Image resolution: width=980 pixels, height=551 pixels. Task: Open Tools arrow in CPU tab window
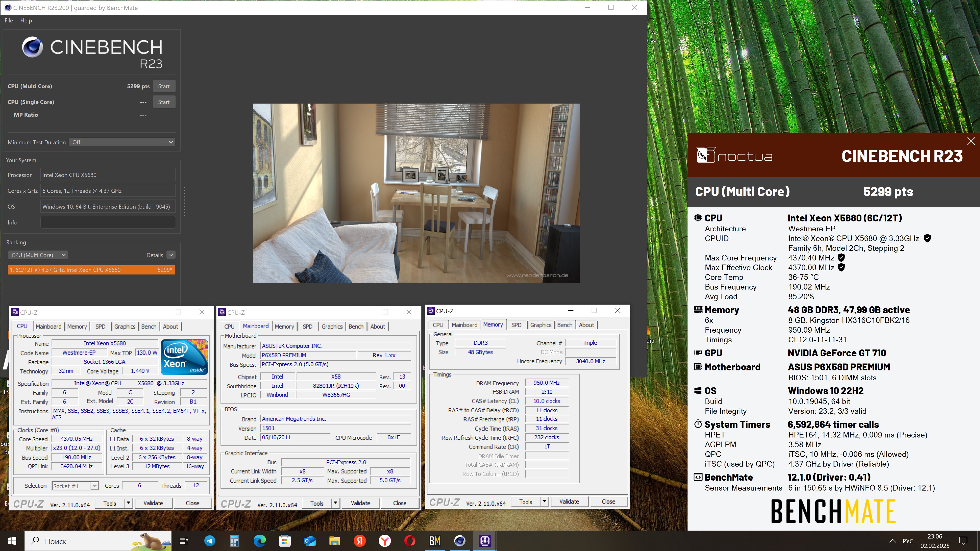point(128,503)
